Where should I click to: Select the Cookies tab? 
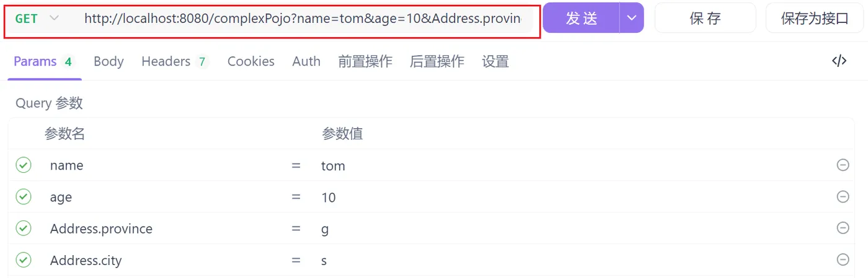coord(250,61)
